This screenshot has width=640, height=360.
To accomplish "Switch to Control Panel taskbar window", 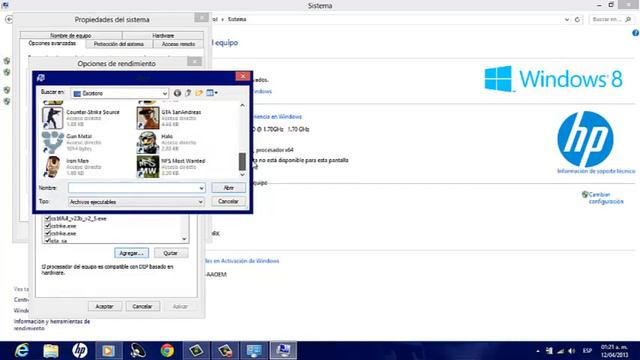I will [254, 351].
